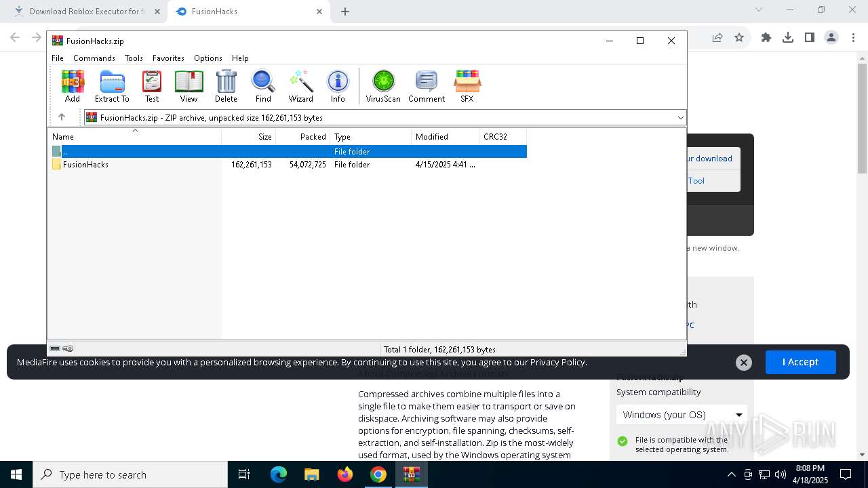Image resolution: width=868 pixels, height=488 pixels.
Task: Run VirusScan on the archive
Action: (x=383, y=86)
